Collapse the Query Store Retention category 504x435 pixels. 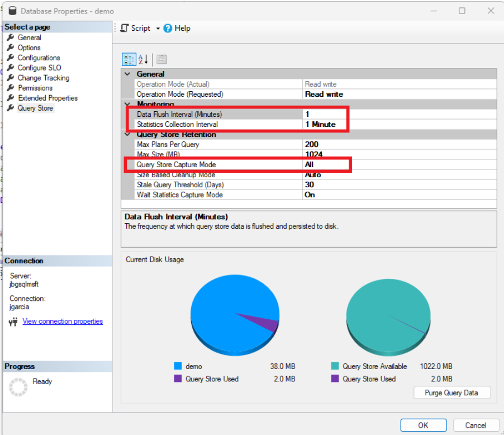click(x=127, y=134)
